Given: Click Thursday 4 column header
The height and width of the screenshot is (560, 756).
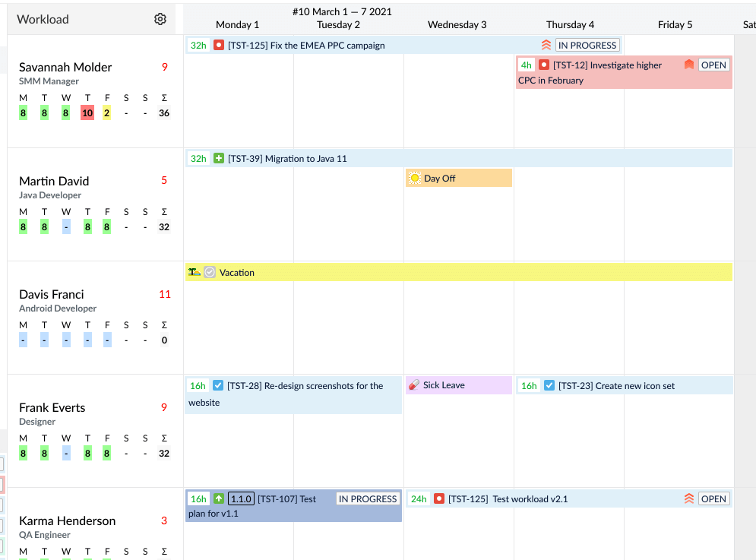Looking at the screenshot, I should click(x=570, y=24).
